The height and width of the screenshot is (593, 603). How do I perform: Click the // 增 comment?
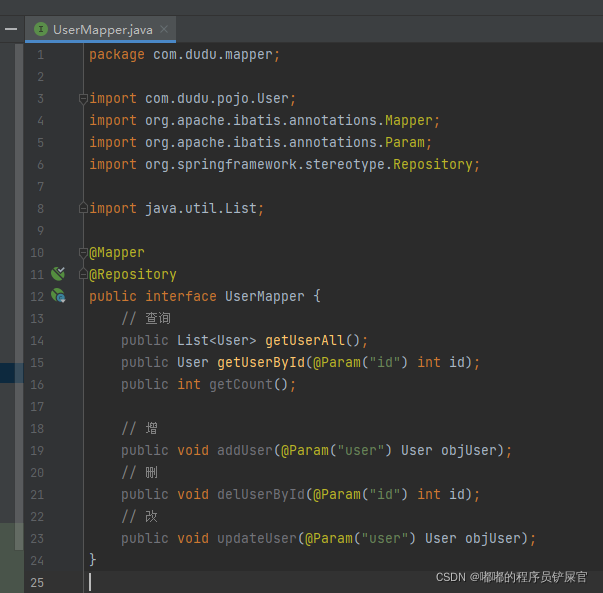[140, 428]
